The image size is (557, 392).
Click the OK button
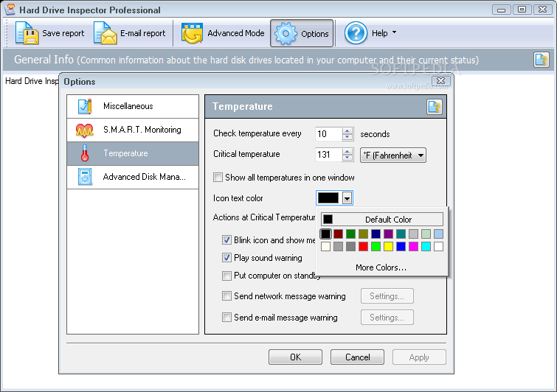(x=295, y=357)
